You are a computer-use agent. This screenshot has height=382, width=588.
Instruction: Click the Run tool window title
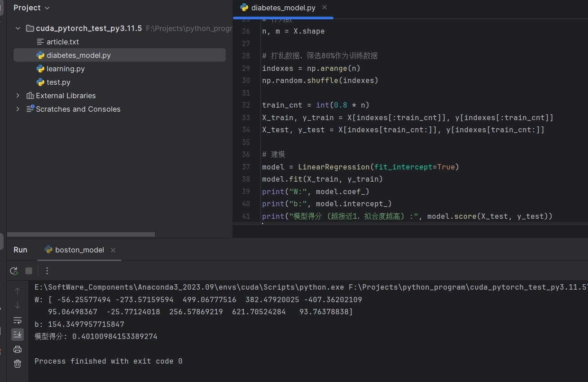pyautogui.click(x=20, y=250)
